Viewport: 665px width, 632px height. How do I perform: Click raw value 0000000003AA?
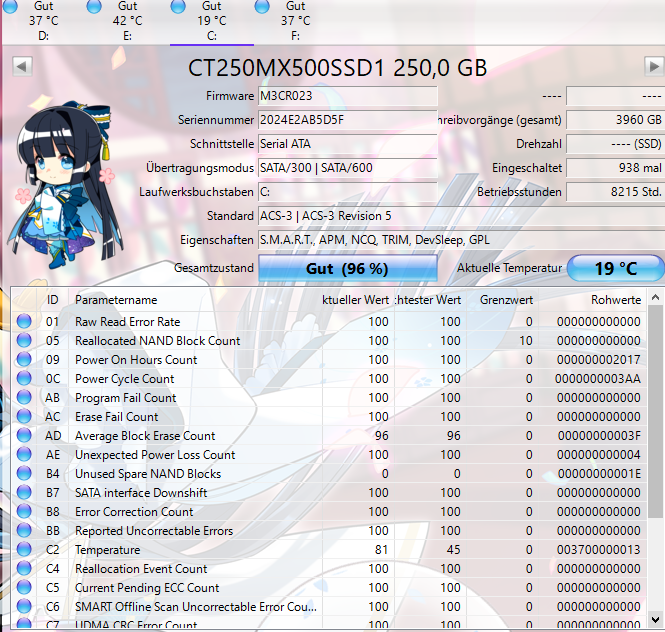(x=598, y=379)
